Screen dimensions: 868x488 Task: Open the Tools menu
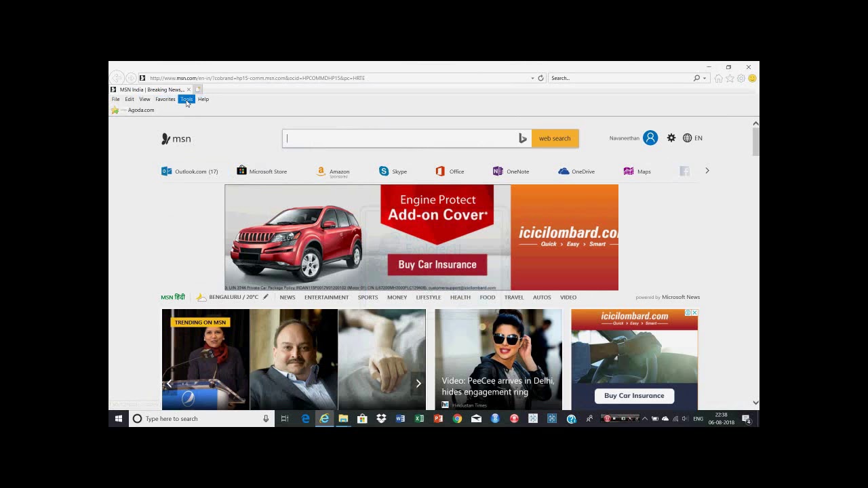tap(186, 99)
